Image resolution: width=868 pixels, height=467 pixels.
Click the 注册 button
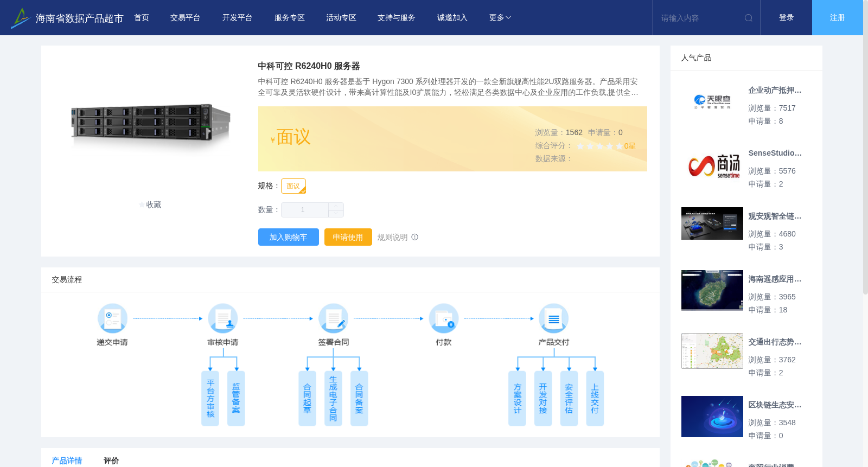[838, 18]
